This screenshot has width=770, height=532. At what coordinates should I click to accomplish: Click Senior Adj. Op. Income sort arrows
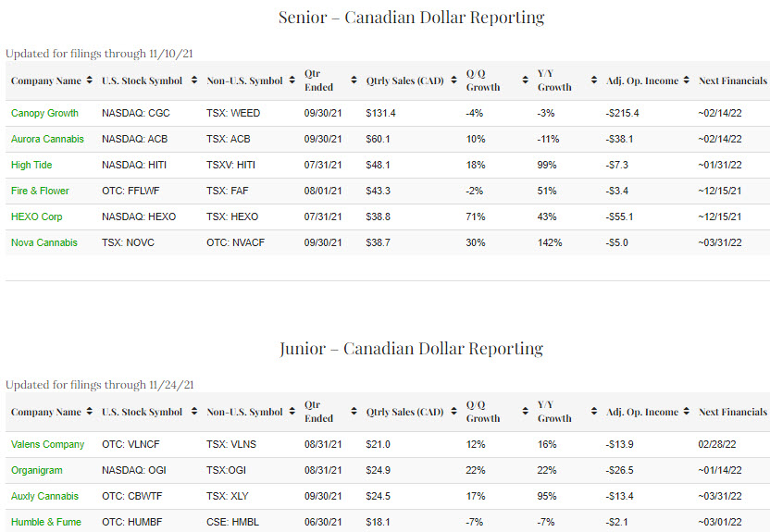point(685,80)
